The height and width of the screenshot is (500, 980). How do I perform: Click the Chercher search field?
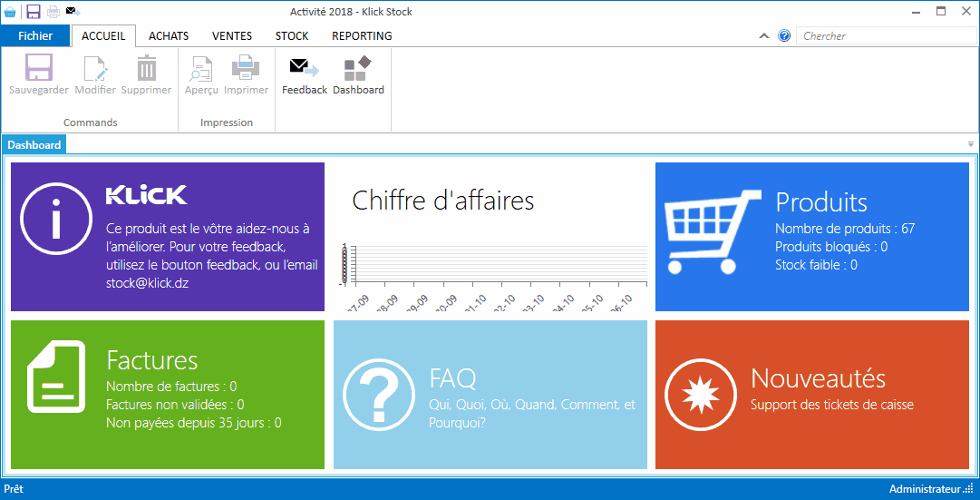886,36
